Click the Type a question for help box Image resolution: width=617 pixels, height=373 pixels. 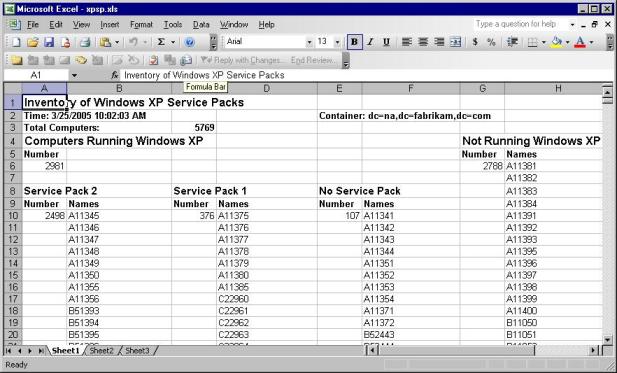coord(520,24)
